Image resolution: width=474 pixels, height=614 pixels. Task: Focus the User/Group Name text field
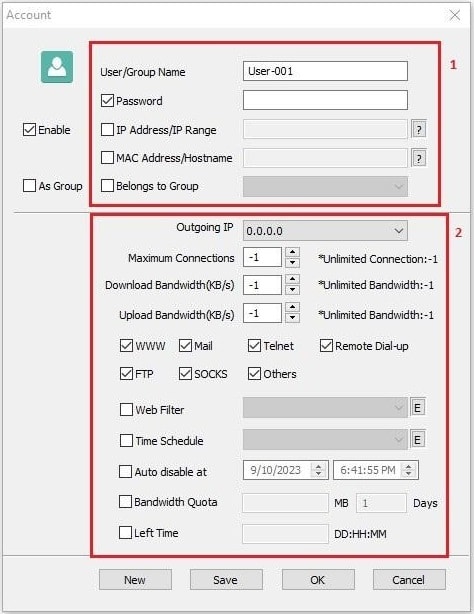click(x=325, y=71)
